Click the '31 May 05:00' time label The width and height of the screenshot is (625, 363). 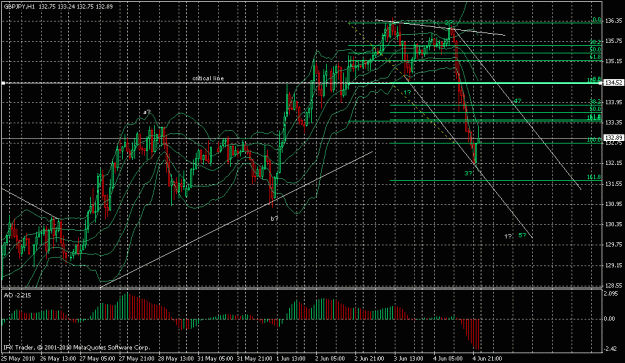tap(215, 359)
